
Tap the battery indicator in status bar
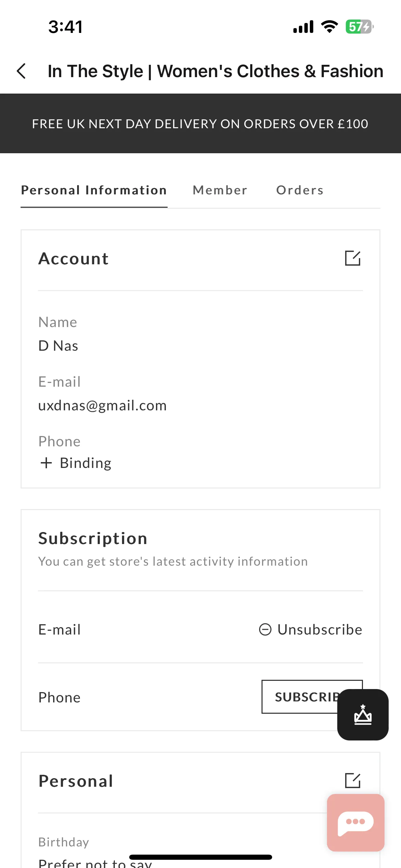click(x=360, y=26)
